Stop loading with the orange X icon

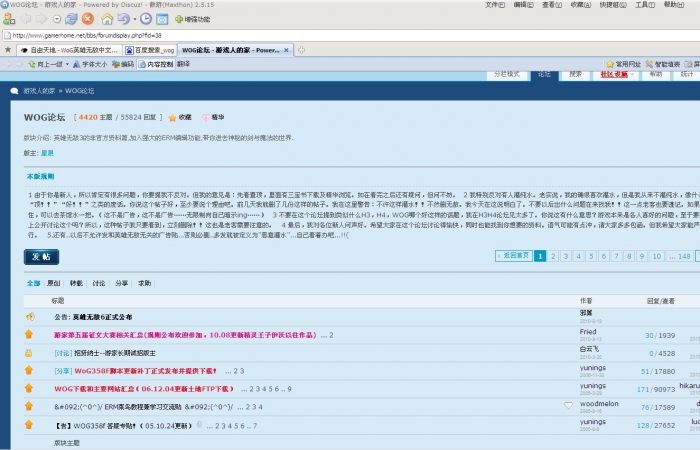(x=88, y=19)
